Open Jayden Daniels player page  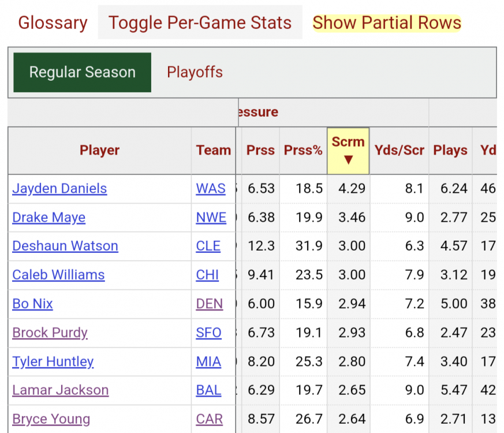tap(59, 189)
